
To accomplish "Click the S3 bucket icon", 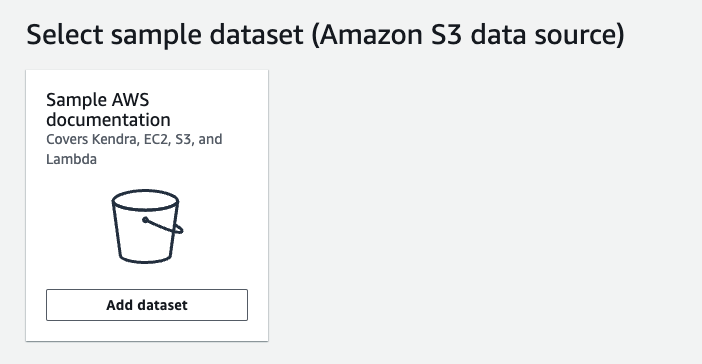I will [147, 226].
